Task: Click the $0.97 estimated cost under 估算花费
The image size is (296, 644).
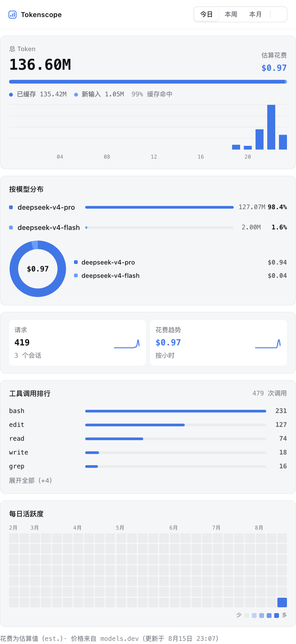Action: 274,68
